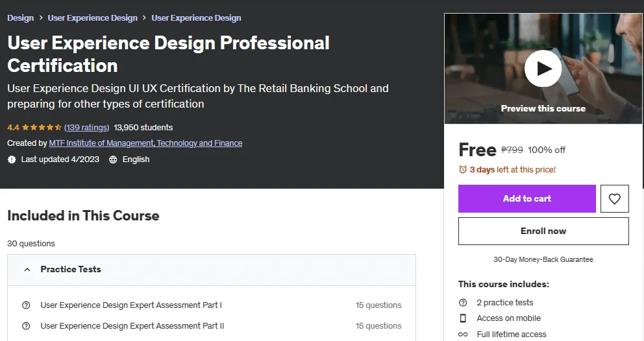Click the Practice Tests section header
The image size is (644, 341).
212,270
